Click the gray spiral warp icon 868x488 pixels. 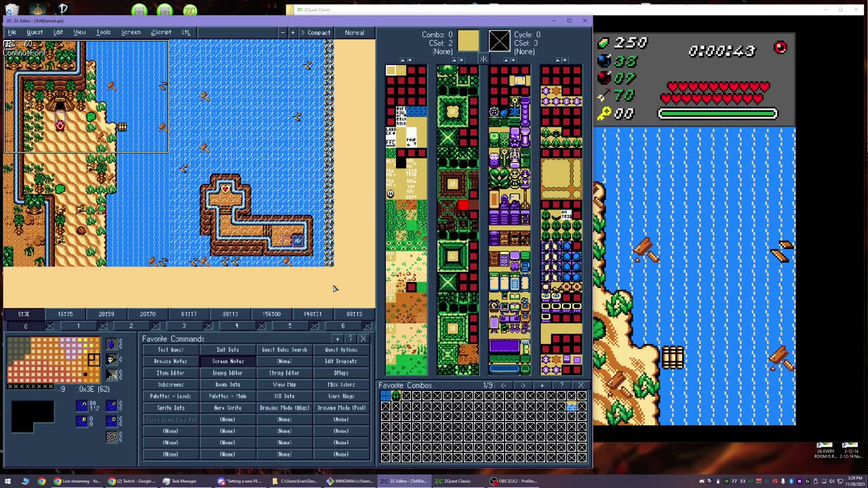(x=111, y=437)
